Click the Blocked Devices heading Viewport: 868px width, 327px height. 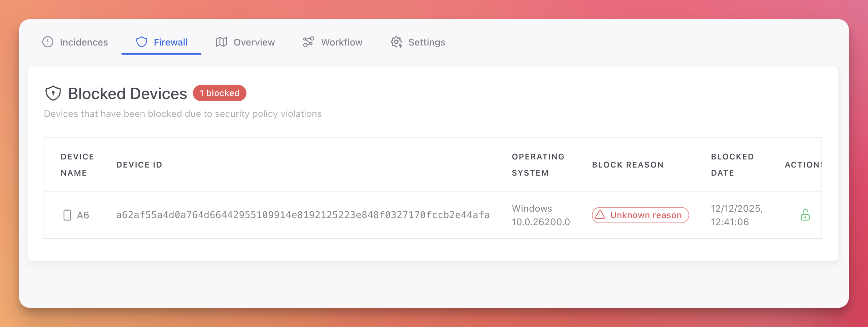click(127, 93)
